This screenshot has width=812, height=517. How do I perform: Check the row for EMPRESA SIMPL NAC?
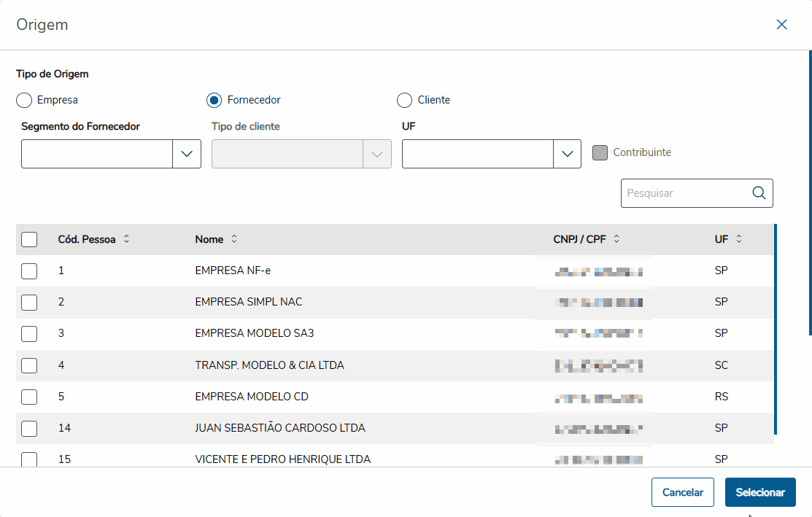pyautogui.click(x=29, y=302)
